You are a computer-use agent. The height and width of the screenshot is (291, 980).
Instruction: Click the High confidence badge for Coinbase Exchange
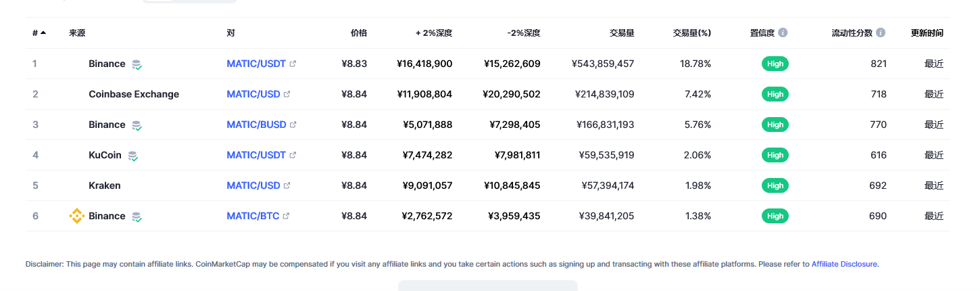(775, 94)
